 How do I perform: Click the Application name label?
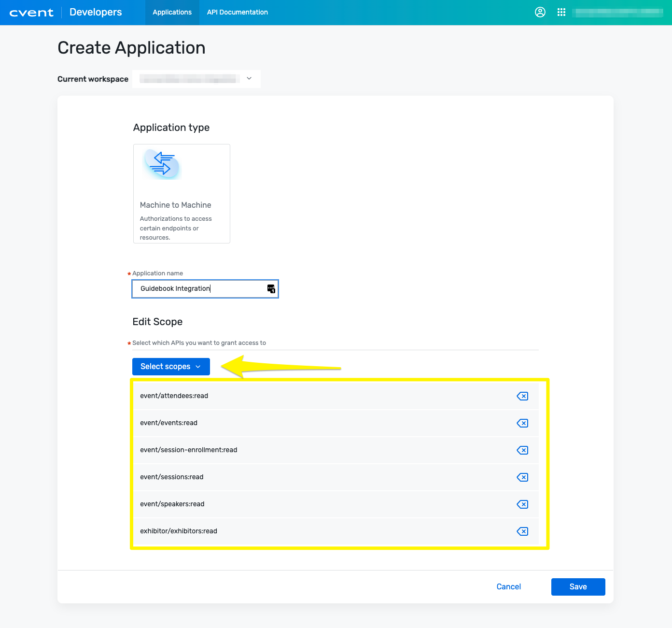coord(157,273)
